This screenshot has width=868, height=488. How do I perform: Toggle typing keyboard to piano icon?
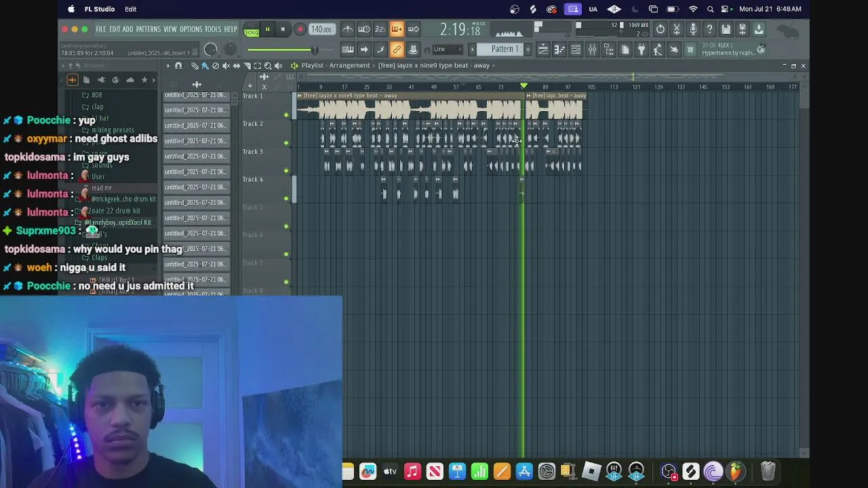pos(348,49)
